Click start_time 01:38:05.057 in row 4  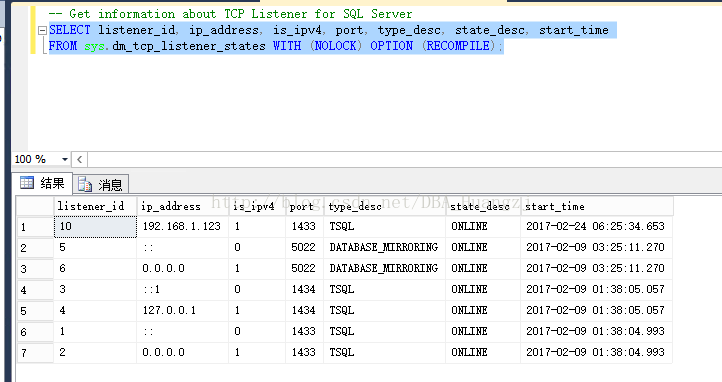coord(597,289)
